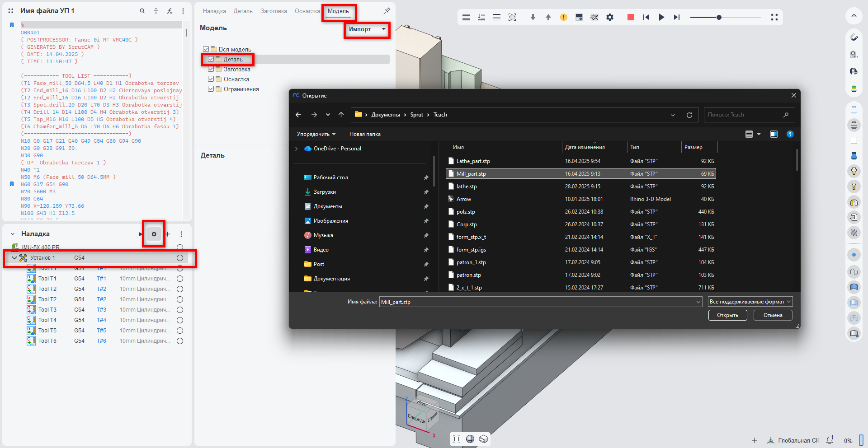Go up one folder level in dialog
This screenshot has width=868, height=448.
tap(341, 115)
